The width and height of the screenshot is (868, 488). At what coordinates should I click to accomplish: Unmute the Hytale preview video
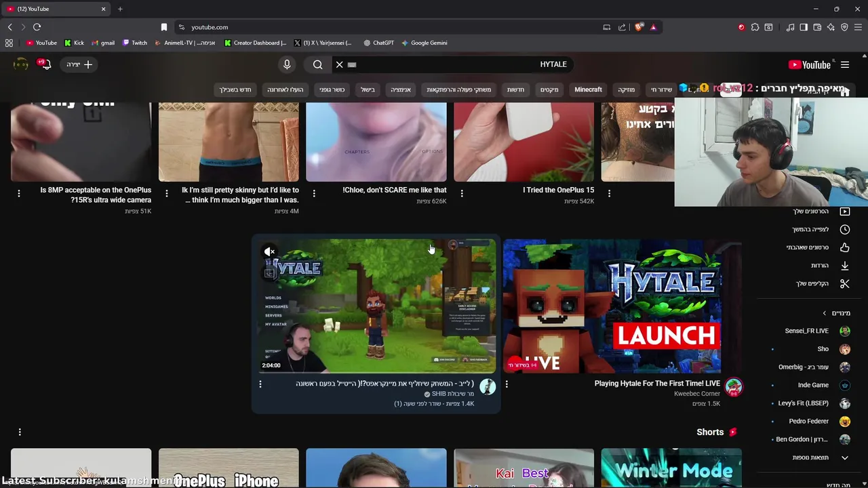(x=270, y=252)
